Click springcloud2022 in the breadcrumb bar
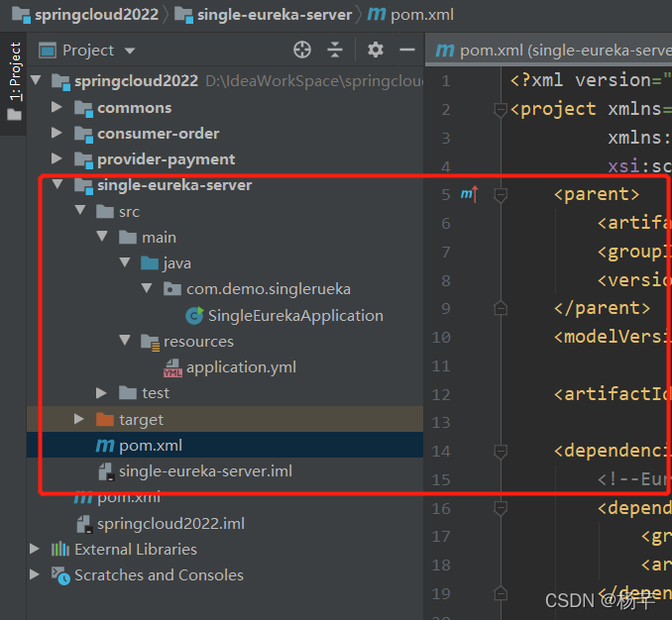672x620 pixels. click(x=96, y=15)
